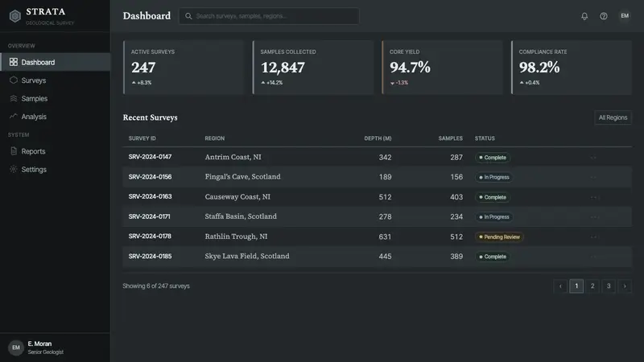Click E. Moran user name in sidebar
The height and width of the screenshot is (362, 644).
coord(39,343)
